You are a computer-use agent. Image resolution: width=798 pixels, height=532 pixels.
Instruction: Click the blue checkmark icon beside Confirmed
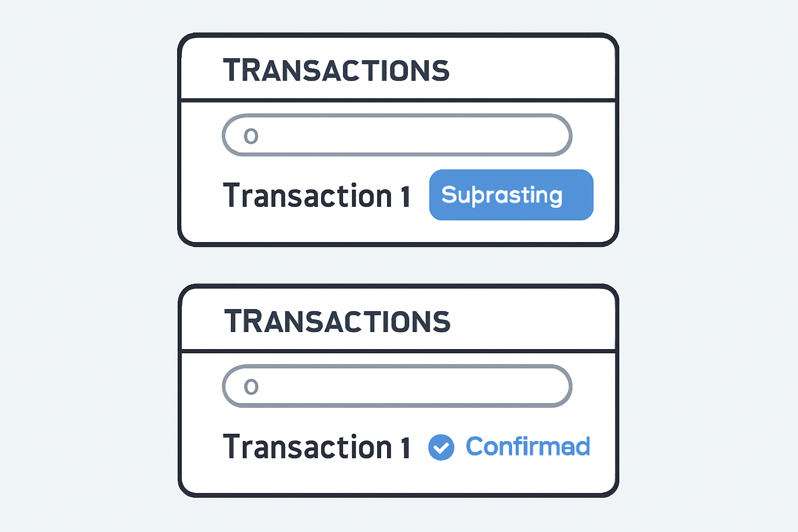441,447
